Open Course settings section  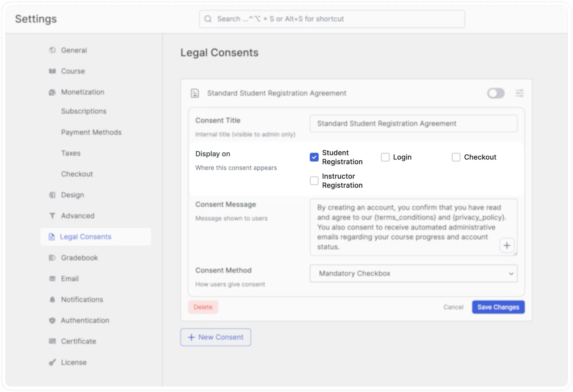point(73,71)
